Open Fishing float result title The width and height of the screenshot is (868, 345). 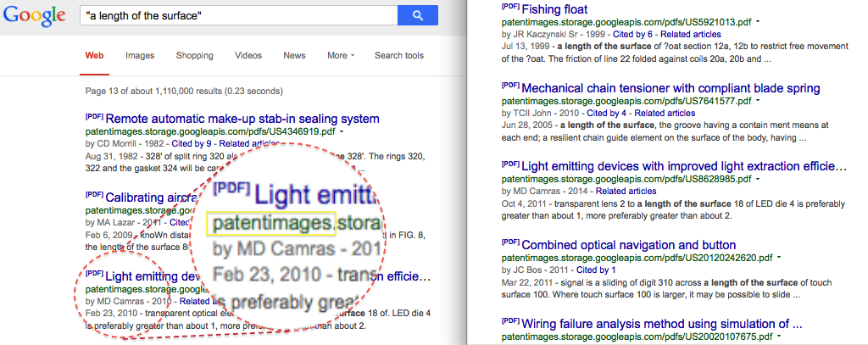point(554,8)
